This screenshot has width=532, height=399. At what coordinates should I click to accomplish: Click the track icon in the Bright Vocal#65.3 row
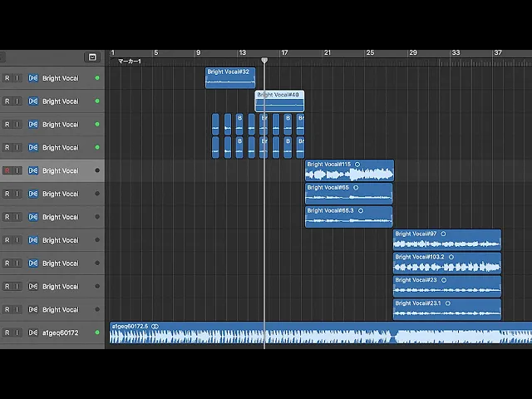point(33,217)
